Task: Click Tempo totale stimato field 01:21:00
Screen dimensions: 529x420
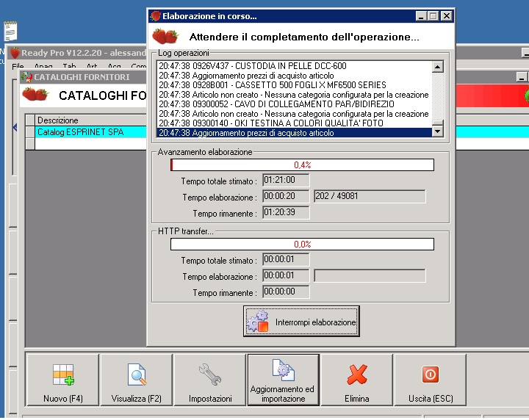Action: point(286,180)
